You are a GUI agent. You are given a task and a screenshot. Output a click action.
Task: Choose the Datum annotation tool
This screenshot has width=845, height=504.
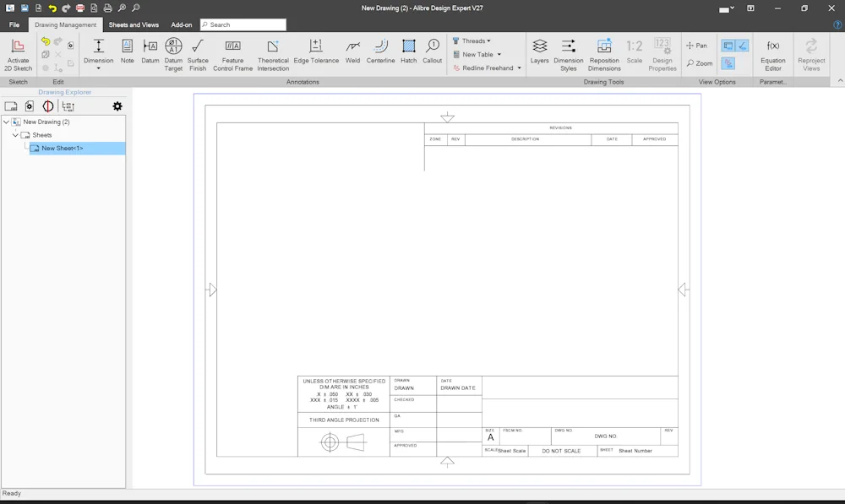tap(150, 51)
